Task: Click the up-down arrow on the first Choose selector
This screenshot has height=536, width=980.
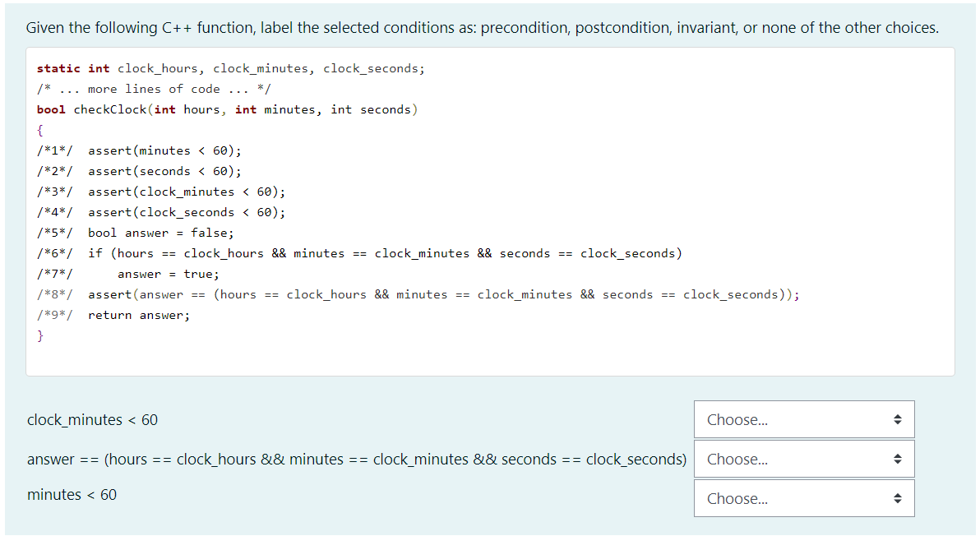Action: point(897,419)
